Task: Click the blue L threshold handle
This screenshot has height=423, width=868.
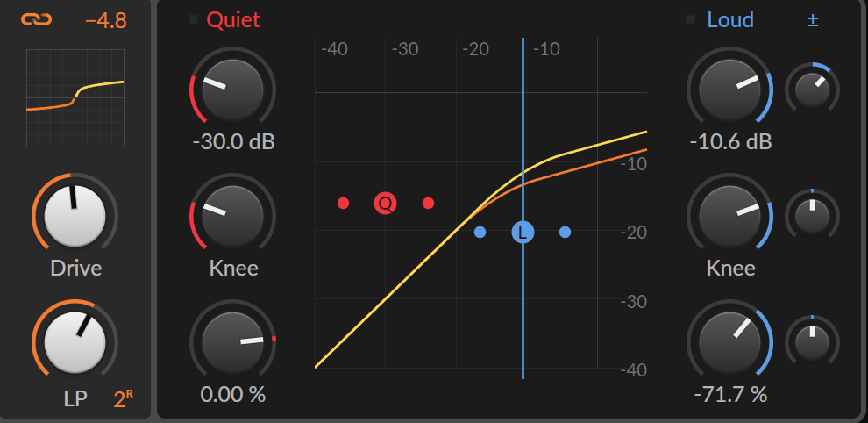Action: 523,232
